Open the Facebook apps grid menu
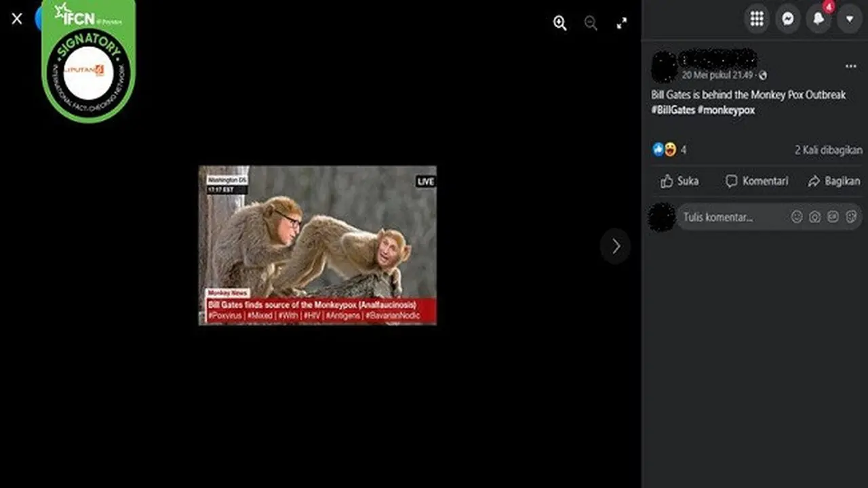Image resolution: width=868 pixels, height=488 pixels. (757, 19)
